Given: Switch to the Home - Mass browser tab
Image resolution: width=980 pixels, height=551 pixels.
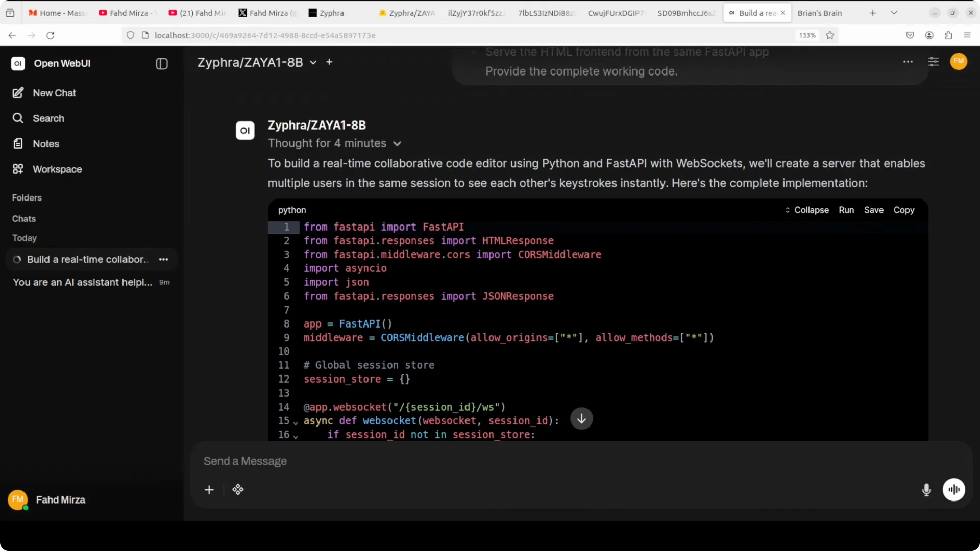Looking at the screenshot, I should (58, 13).
